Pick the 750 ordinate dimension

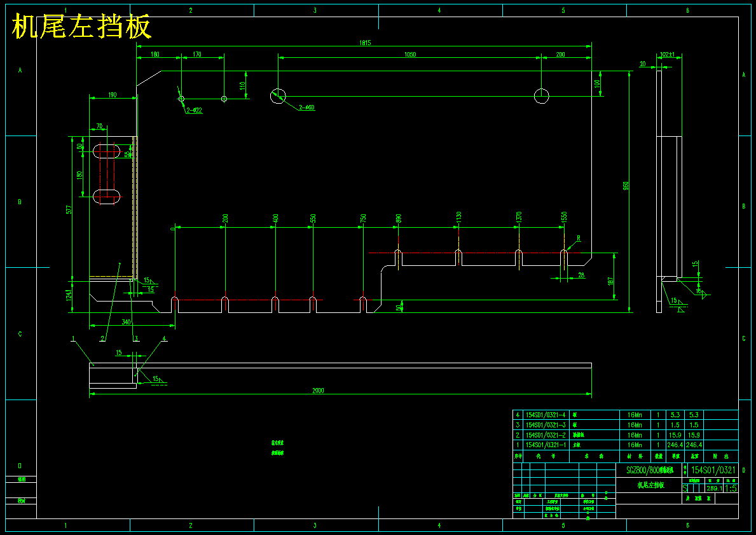363,218
